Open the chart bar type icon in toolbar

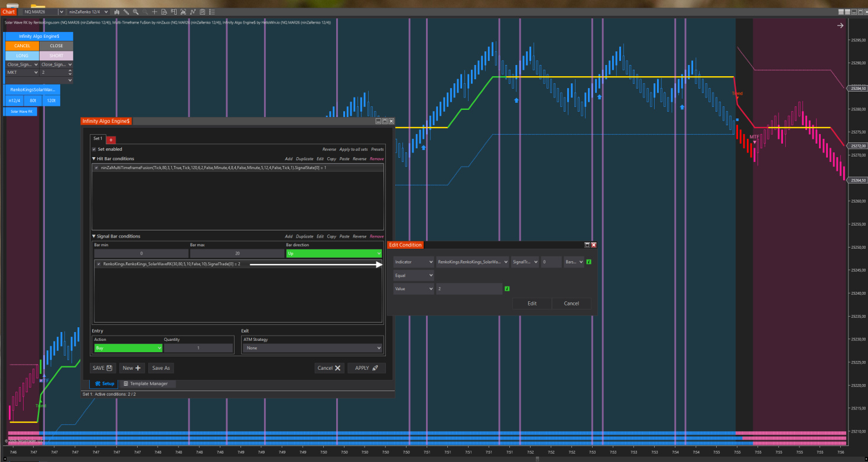point(116,12)
